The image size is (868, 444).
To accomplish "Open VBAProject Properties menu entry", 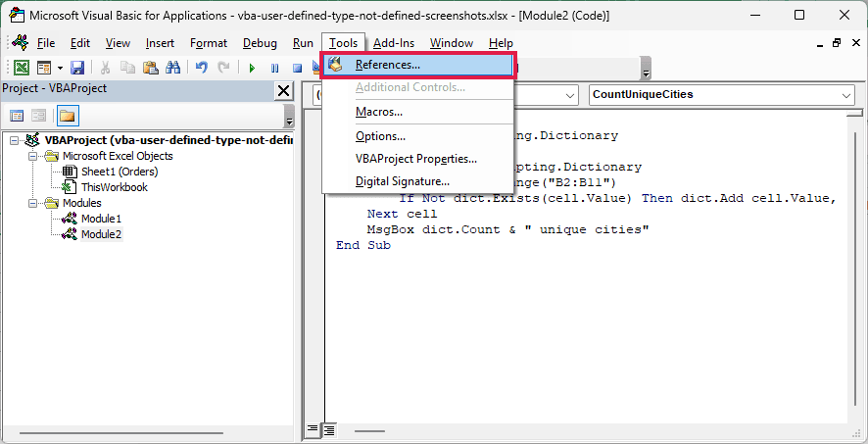I will (418, 159).
